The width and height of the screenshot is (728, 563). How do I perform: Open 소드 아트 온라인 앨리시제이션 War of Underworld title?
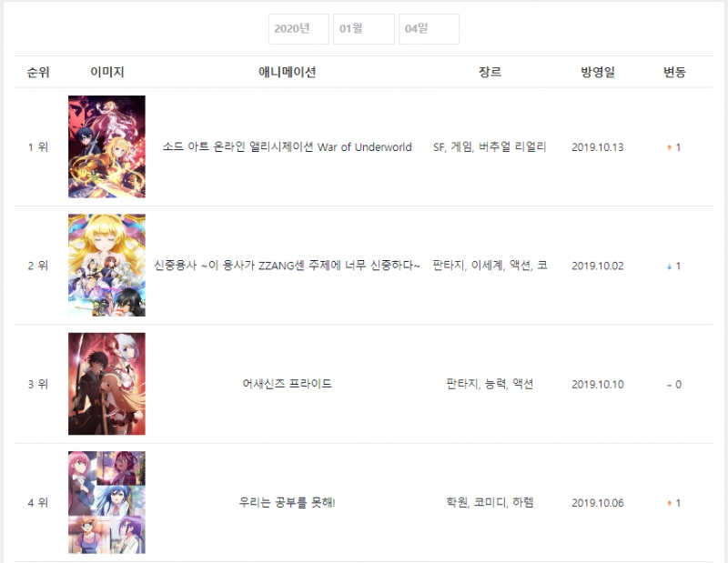[x=287, y=147]
